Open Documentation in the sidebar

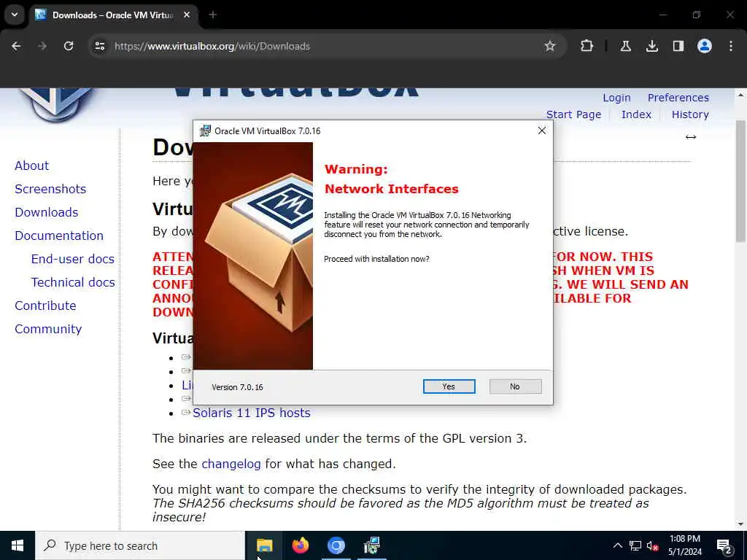point(58,236)
